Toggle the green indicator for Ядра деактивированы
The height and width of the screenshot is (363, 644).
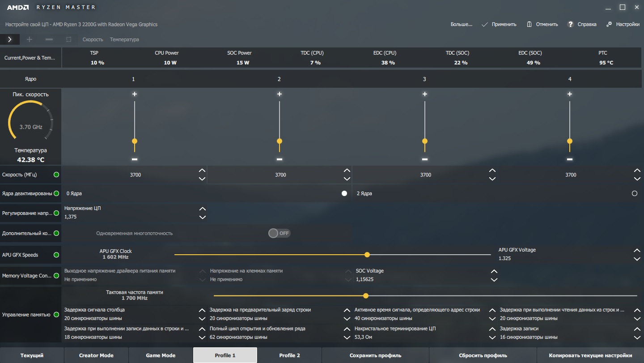coord(56,193)
